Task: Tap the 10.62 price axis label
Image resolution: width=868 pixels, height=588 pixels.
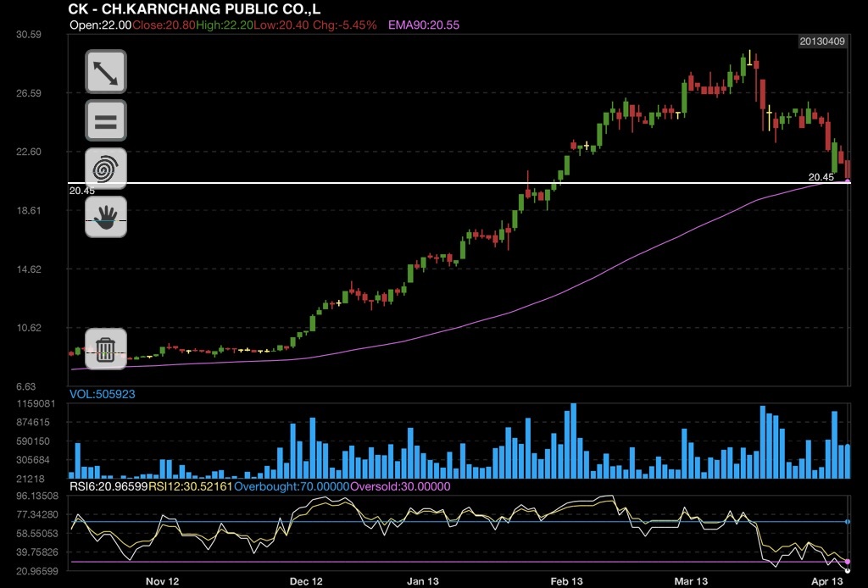Action: pyautogui.click(x=29, y=328)
